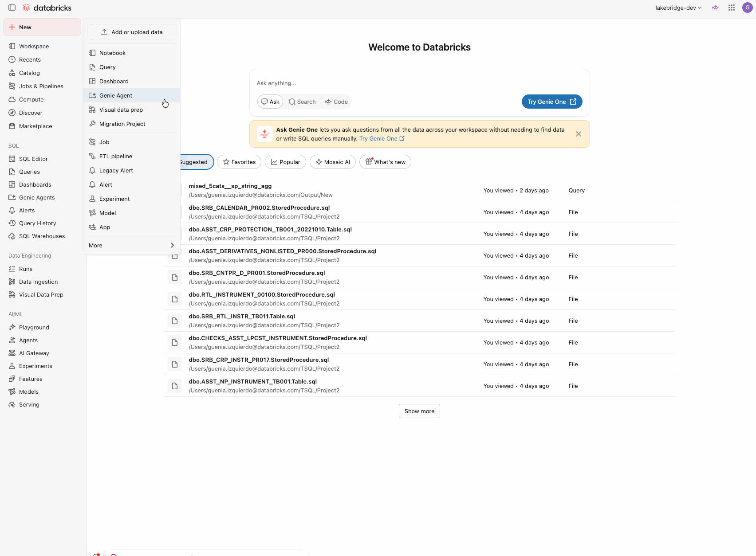This screenshot has width=756, height=556.
Task: Open dbo.SRB_CALENDAR_PR002.StoredProcedure.sql file
Action: pos(259,208)
